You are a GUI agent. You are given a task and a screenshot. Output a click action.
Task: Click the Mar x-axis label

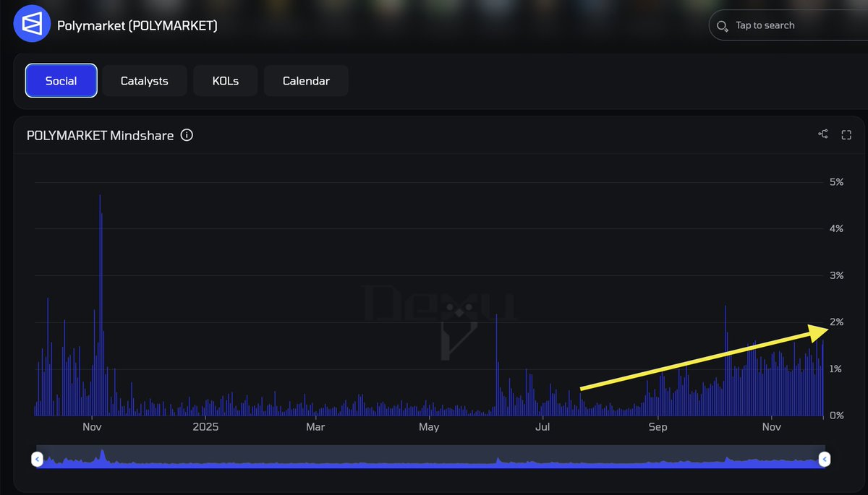coord(315,426)
